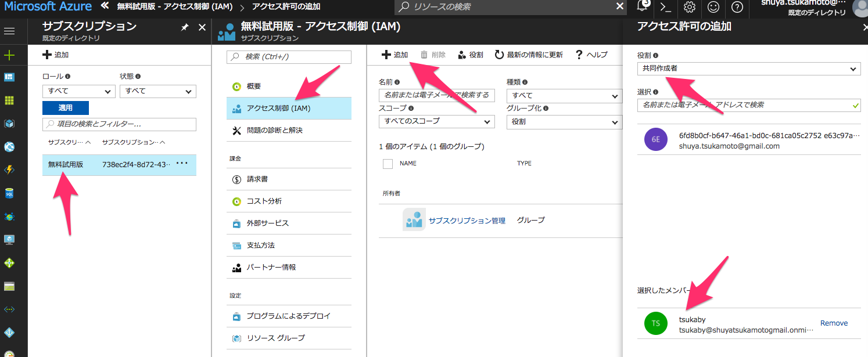This screenshot has width=868, height=357.
Task: Open portal settings gear icon
Action: click(x=690, y=7)
